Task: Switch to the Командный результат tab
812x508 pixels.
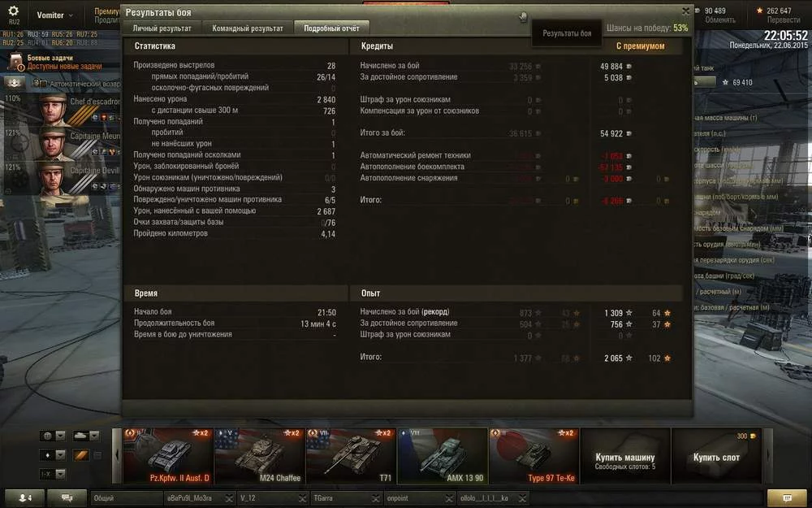Action: pos(248,28)
